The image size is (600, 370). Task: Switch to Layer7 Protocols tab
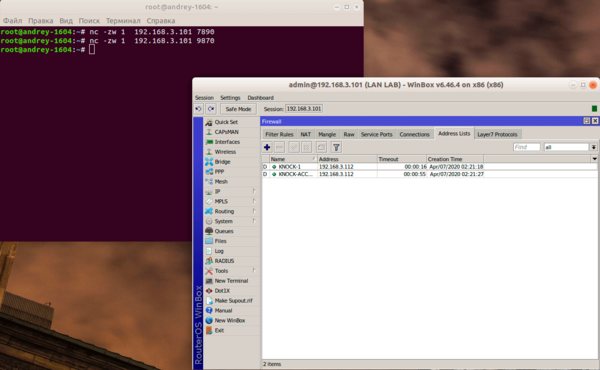[x=497, y=134]
